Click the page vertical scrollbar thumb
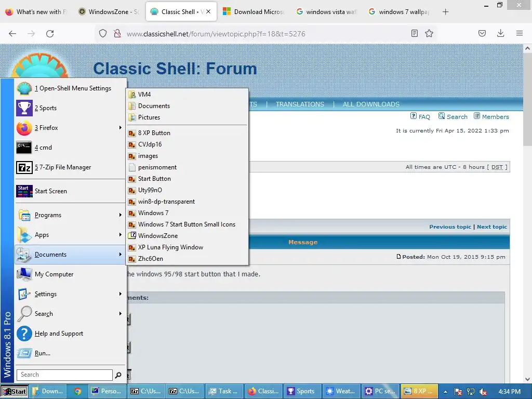This screenshot has width=532, height=399. [x=527, y=99]
